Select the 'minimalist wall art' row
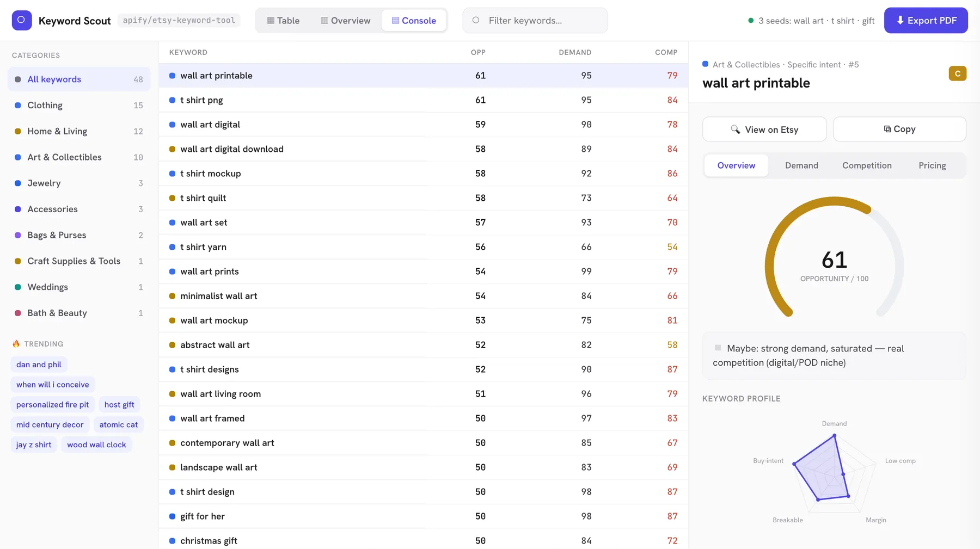Image resolution: width=980 pixels, height=549 pixels. [424, 296]
